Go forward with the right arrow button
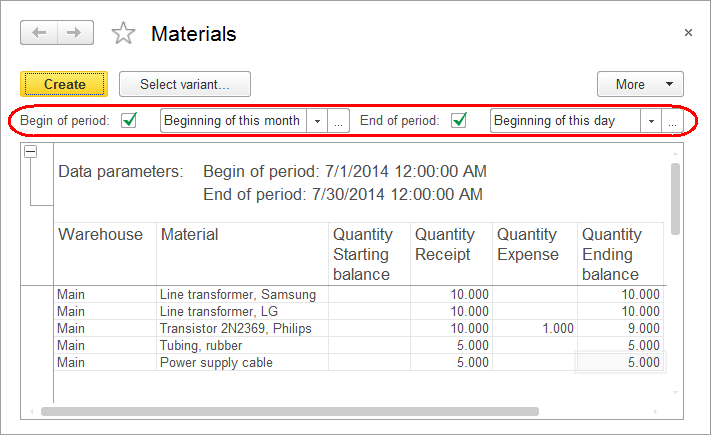 click(75, 33)
